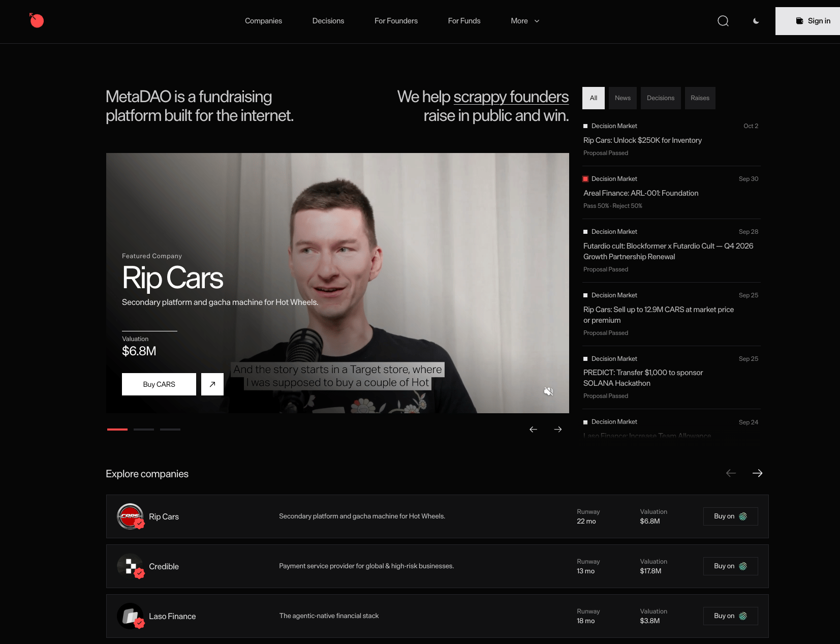Go to For Funds page
The image size is (840, 644).
coord(464,21)
